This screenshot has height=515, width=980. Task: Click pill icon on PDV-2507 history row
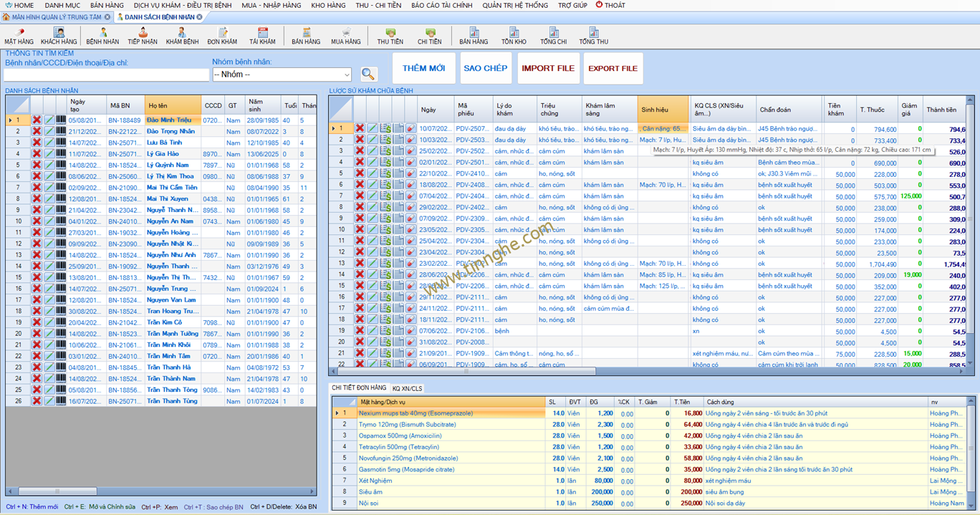click(410, 129)
